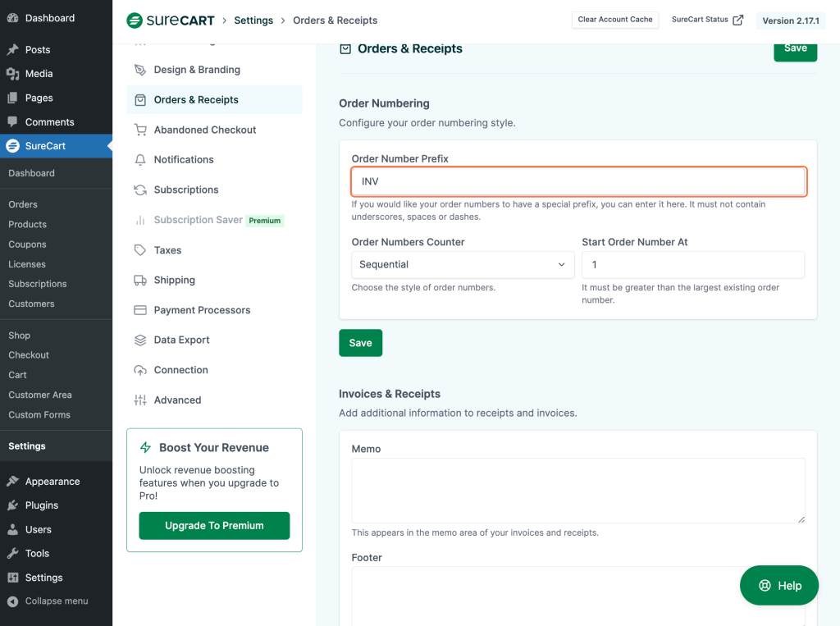840x626 pixels.
Task: Click the Data Export layers icon
Action: [x=139, y=340]
